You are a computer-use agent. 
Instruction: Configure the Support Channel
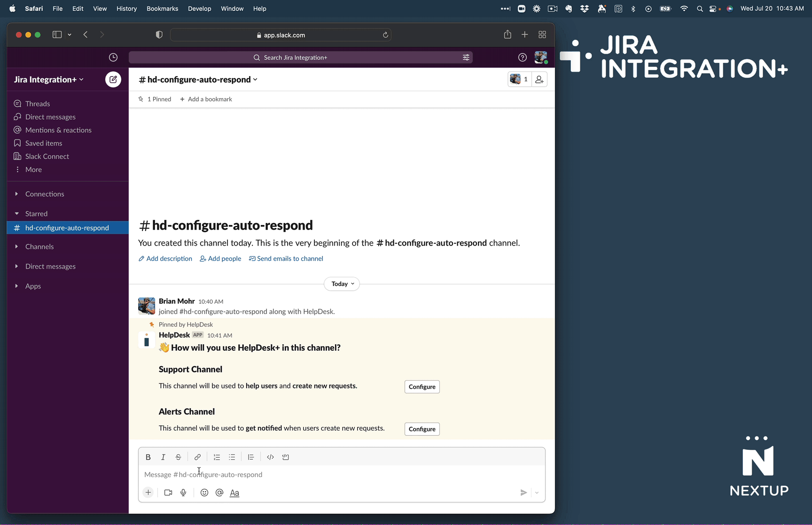(x=422, y=387)
